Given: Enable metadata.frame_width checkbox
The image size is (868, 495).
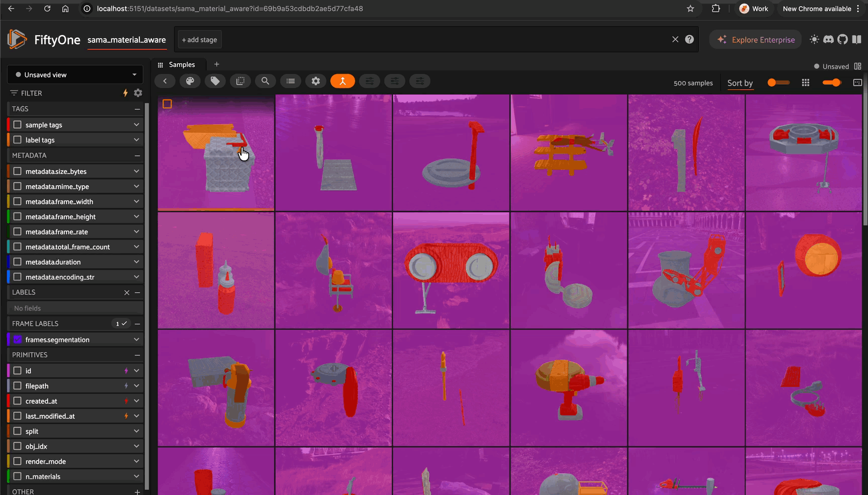Looking at the screenshot, I should click(18, 202).
